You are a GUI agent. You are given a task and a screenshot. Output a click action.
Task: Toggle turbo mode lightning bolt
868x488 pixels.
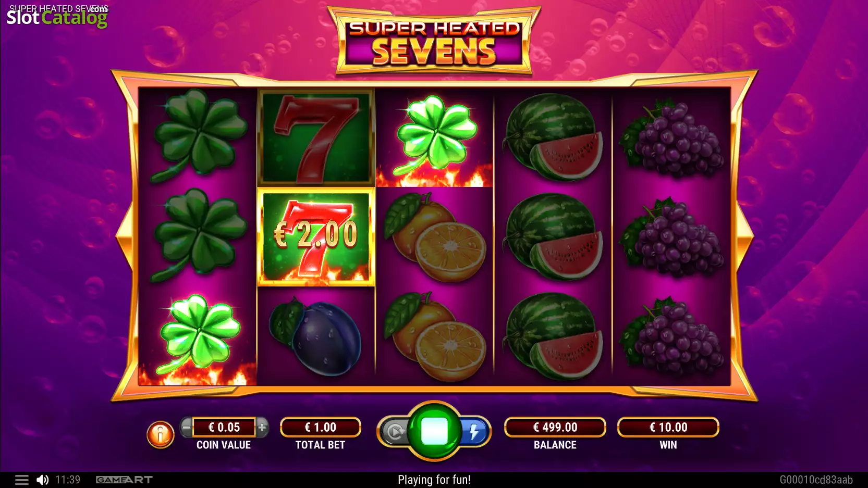474,431
